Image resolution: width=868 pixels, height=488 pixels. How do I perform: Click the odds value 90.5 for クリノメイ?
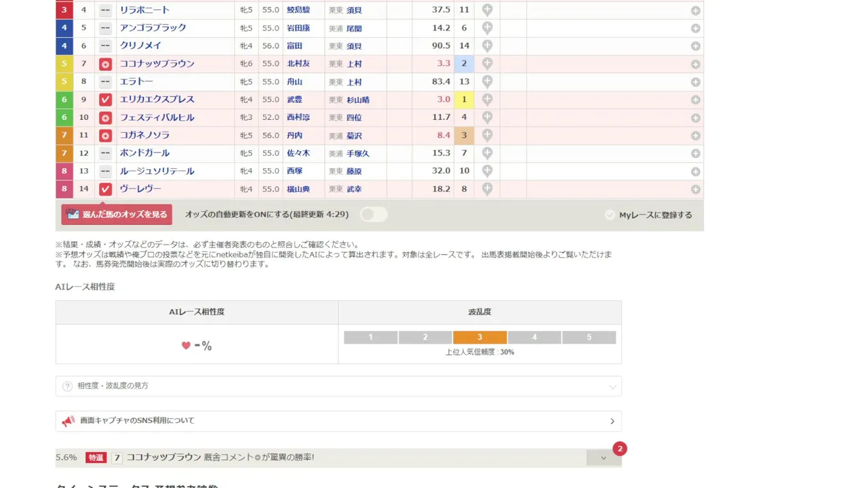pyautogui.click(x=441, y=46)
